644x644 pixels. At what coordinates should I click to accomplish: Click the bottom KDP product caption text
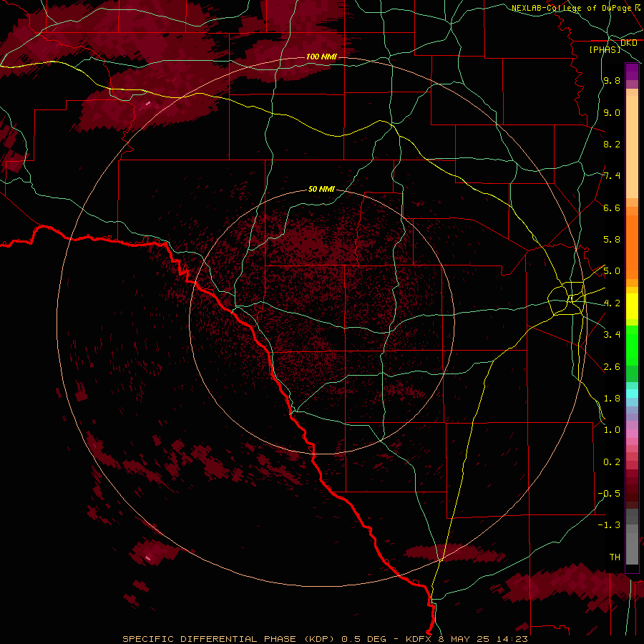[325, 639]
